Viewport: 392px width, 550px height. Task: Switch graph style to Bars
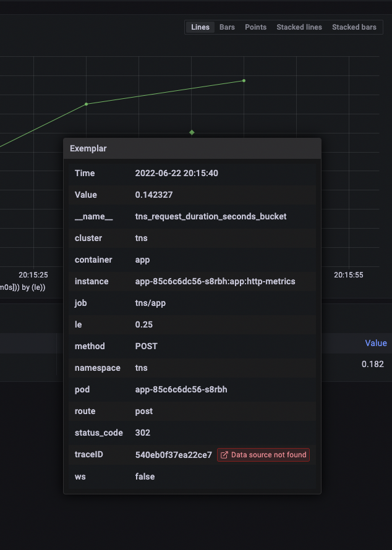click(227, 27)
